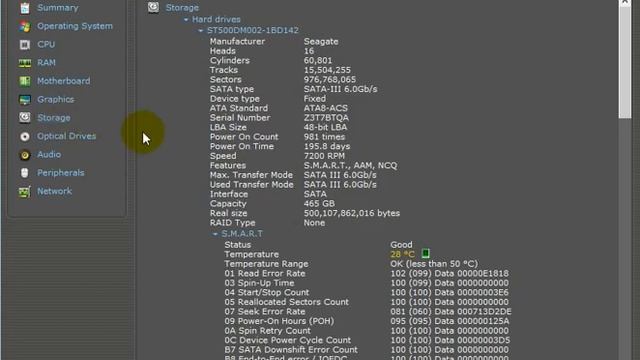
Task: Click the Hard drives label
Action: (216, 20)
